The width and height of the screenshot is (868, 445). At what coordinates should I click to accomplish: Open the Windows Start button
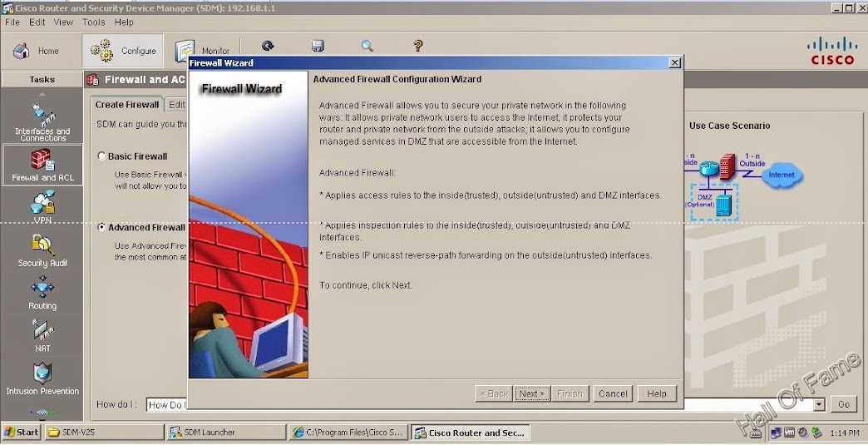(x=21, y=433)
